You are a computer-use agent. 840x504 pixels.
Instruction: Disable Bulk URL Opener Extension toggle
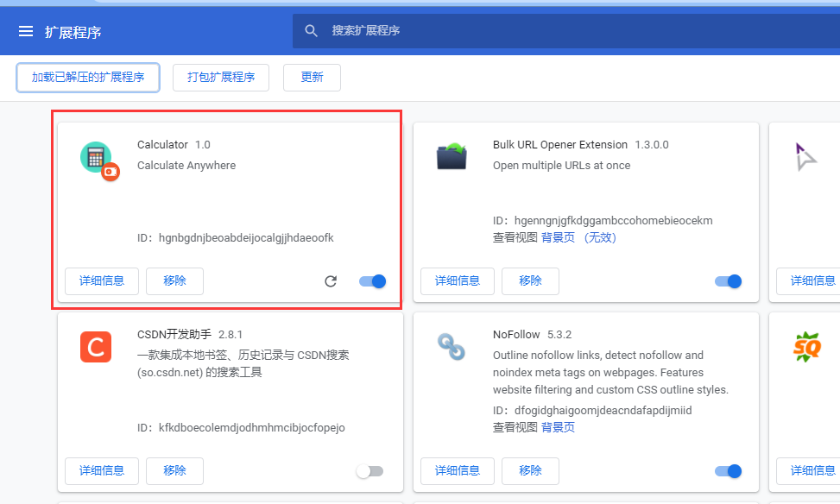[728, 281]
